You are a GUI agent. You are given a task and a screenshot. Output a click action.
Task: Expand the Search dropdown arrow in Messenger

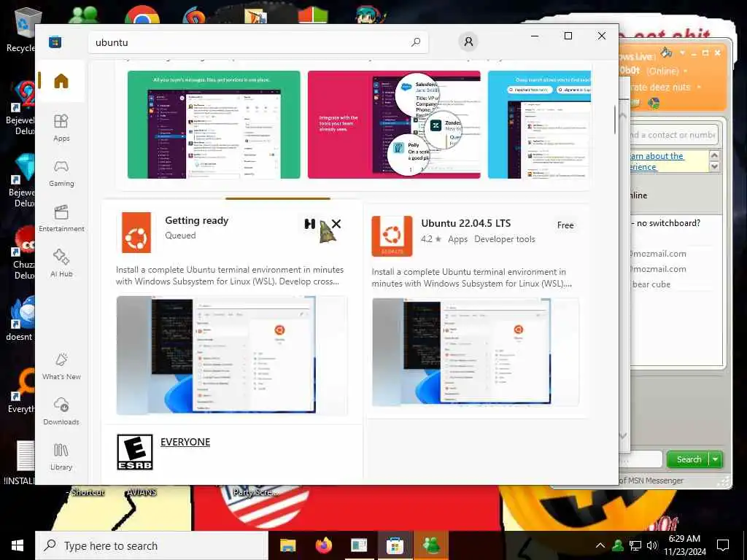click(716, 459)
